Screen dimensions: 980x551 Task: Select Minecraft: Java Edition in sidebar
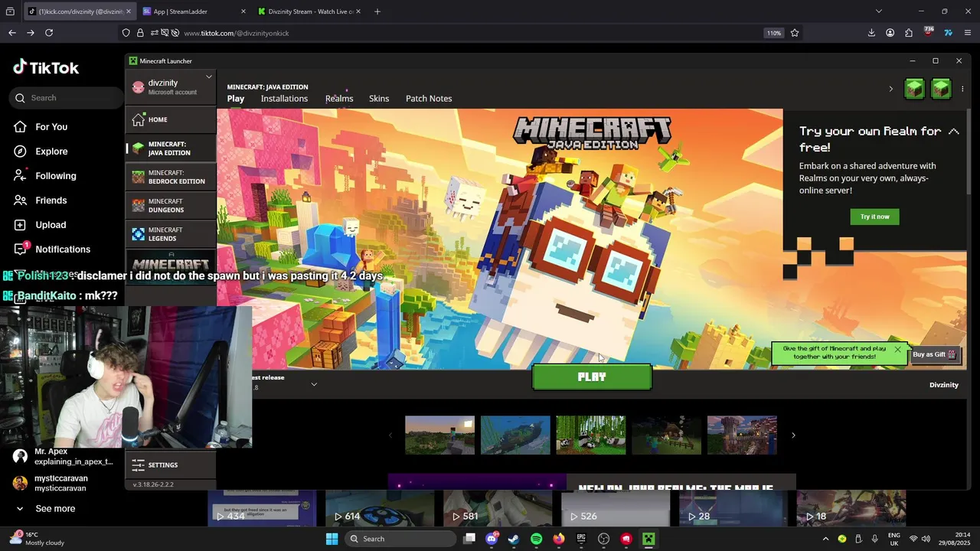[171, 148]
